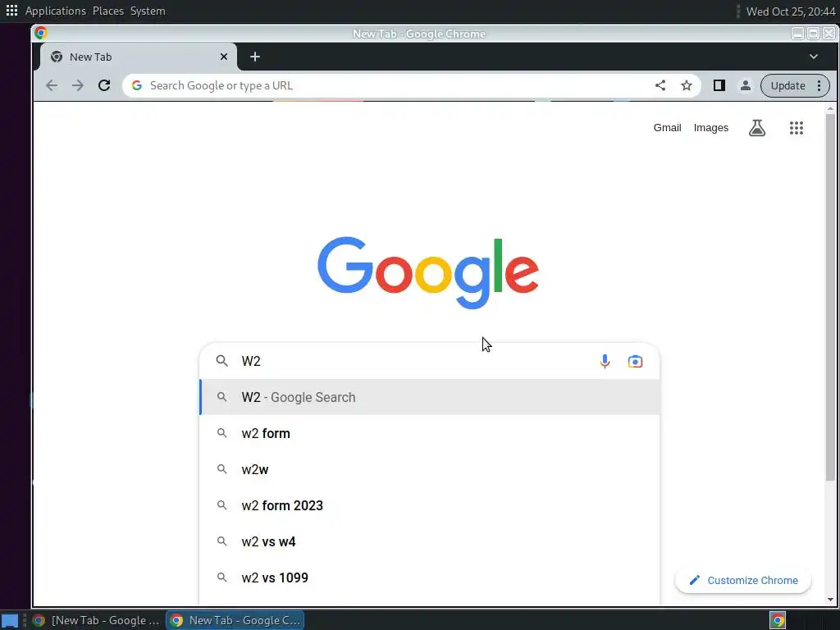Click the Chrome icon in title bar

click(41, 33)
